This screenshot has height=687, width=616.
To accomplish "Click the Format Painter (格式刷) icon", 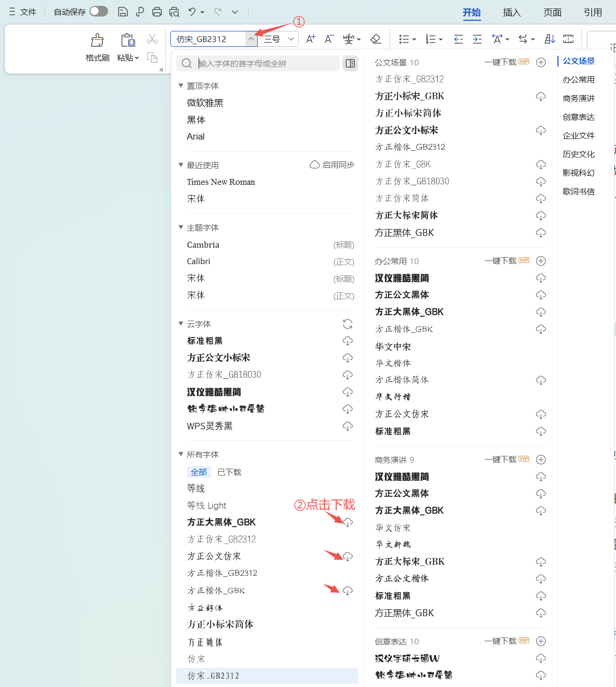I will 97,40.
